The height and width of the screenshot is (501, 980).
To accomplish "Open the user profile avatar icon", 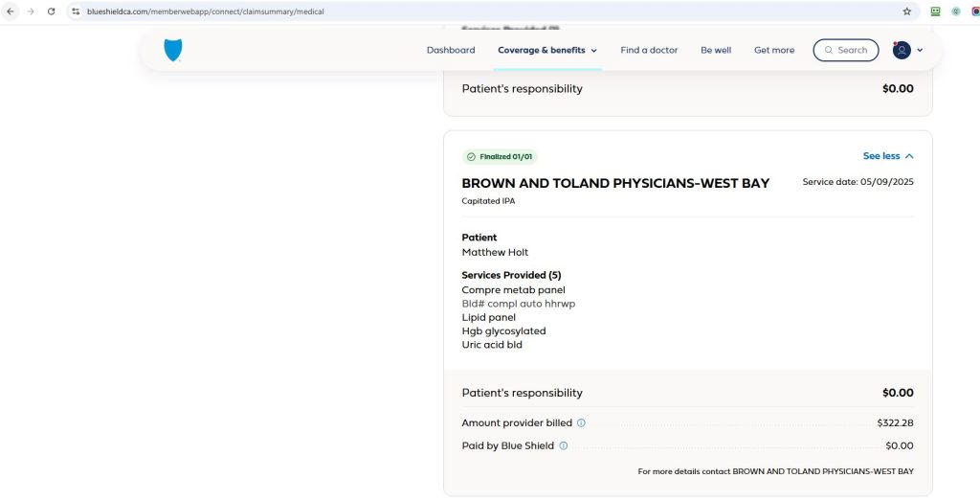I will click(902, 50).
